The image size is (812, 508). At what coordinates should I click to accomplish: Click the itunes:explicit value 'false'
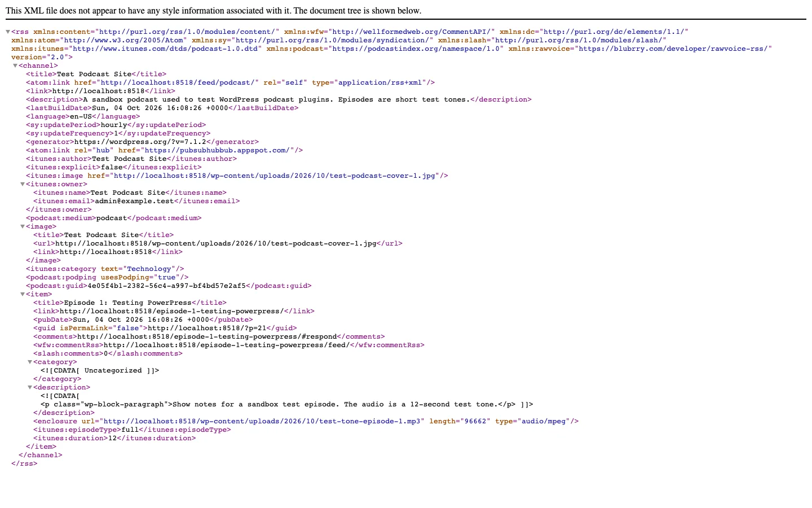tap(112, 167)
